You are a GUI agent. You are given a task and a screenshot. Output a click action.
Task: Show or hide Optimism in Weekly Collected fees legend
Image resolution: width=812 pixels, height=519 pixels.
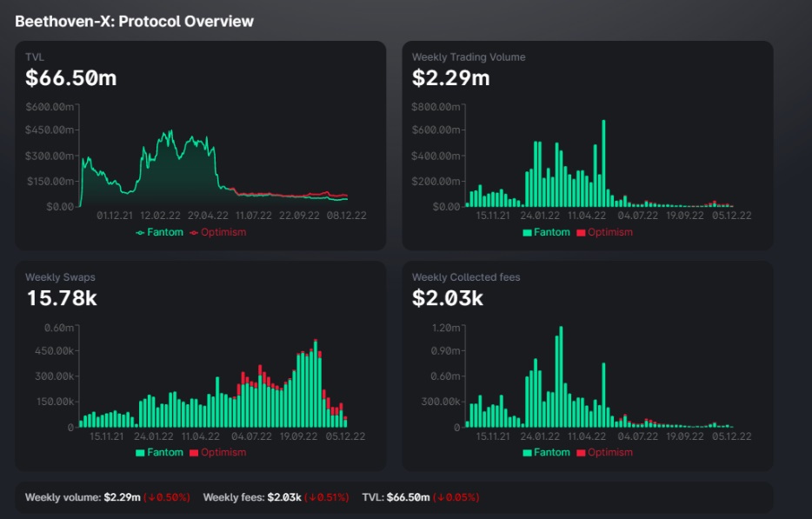605,452
